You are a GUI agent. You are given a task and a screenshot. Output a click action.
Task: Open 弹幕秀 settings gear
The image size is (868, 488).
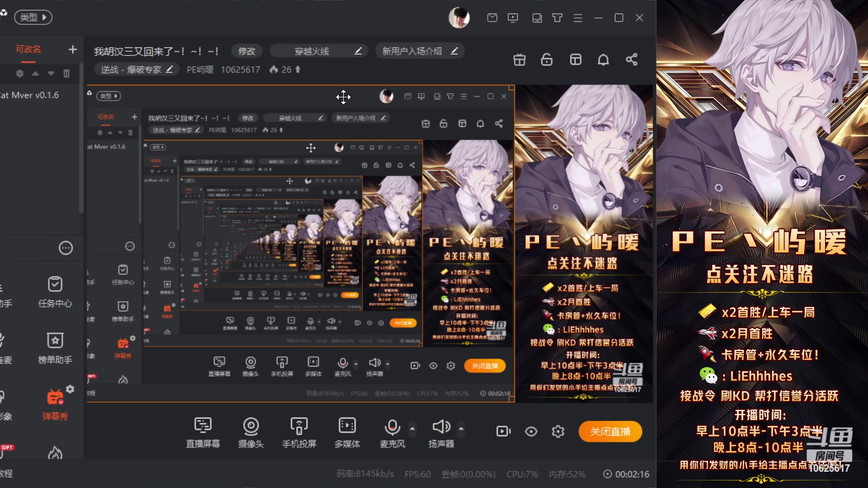coord(70,389)
